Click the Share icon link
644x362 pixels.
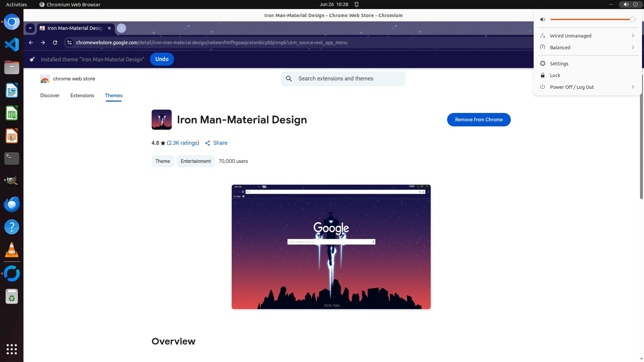pyautogui.click(x=216, y=143)
